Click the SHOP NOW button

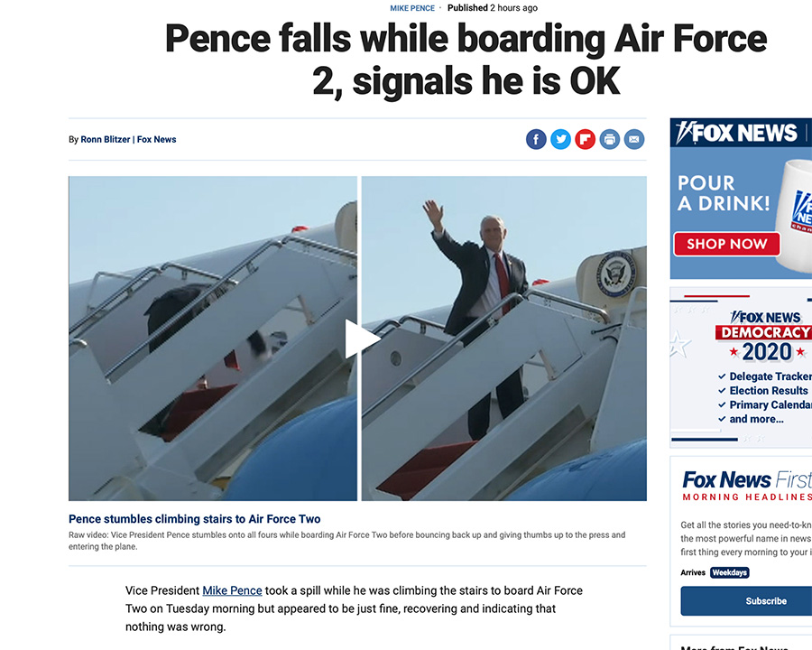pyautogui.click(x=726, y=244)
